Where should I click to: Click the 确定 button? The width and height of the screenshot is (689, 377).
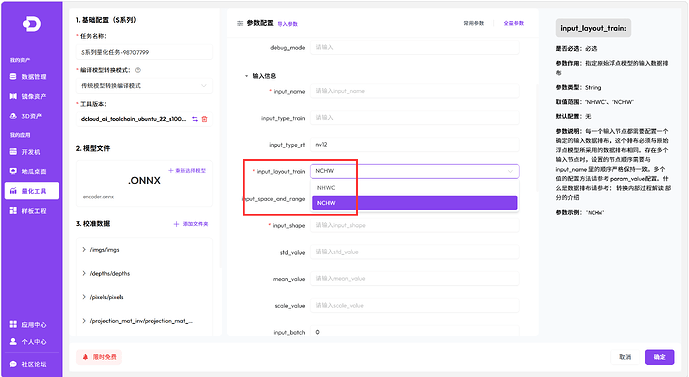click(x=660, y=357)
